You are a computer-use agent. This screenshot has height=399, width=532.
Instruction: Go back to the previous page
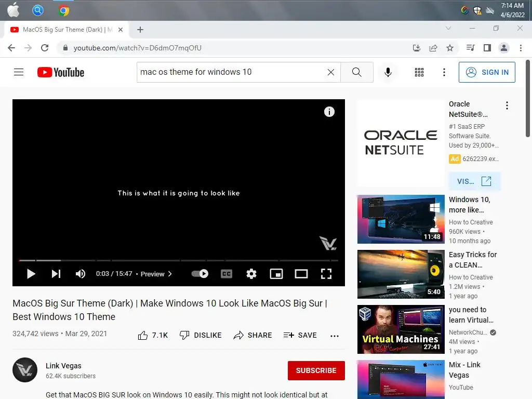pyautogui.click(x=11, y=48)
